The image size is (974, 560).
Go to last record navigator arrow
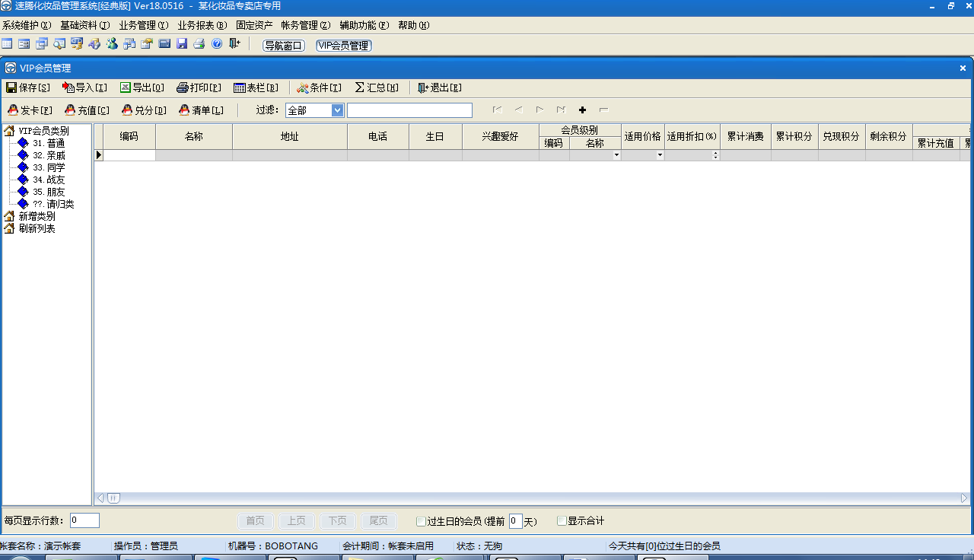coord(561,110)
